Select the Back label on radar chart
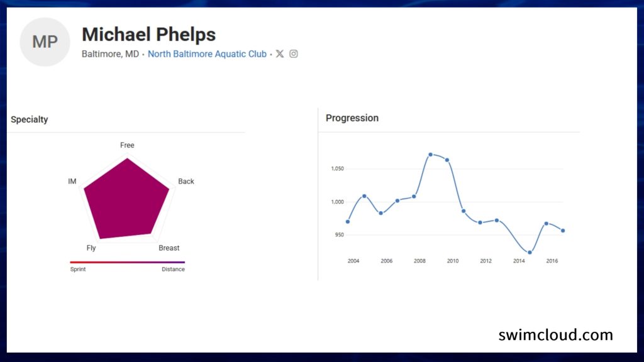 pos(186,182)
